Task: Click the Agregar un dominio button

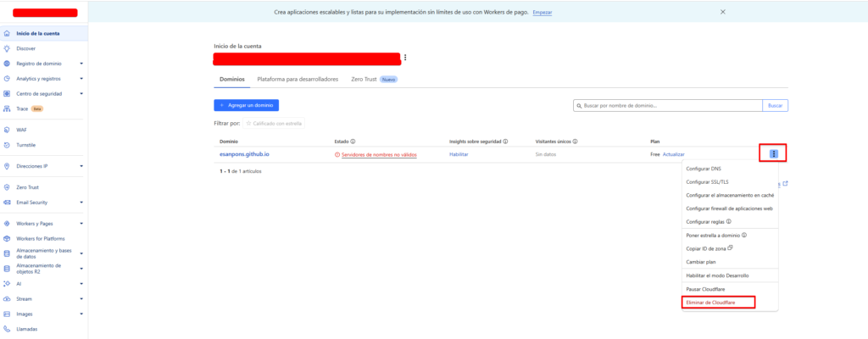Action: pos(247,105)
